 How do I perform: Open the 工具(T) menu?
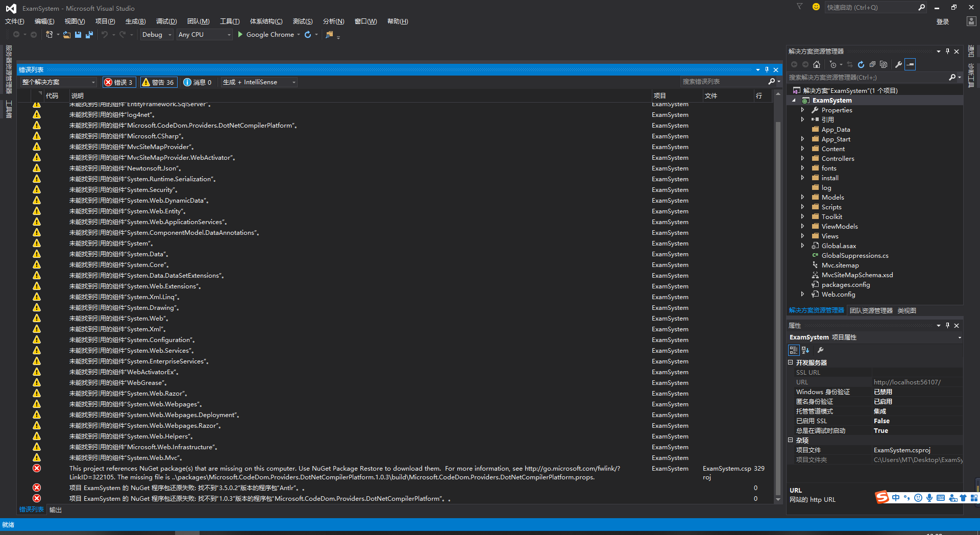point(230,21)
